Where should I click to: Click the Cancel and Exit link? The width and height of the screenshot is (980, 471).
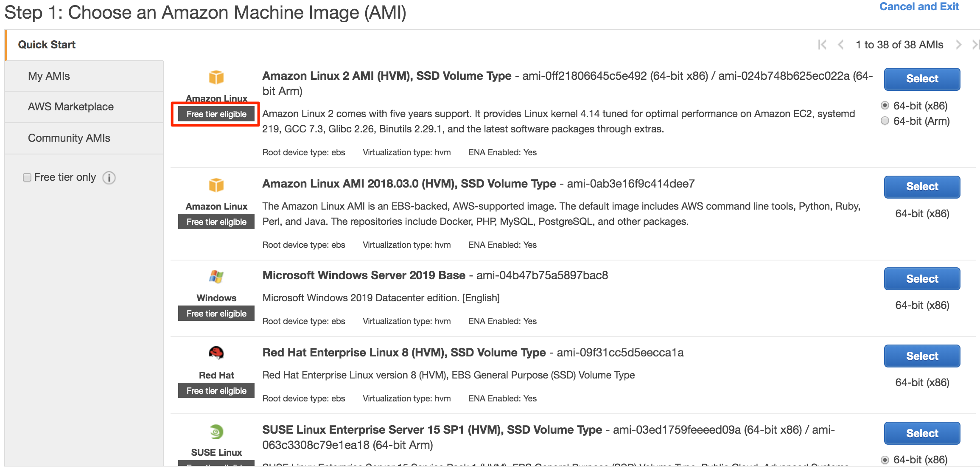pyautogui.click(x=919, y=7)
